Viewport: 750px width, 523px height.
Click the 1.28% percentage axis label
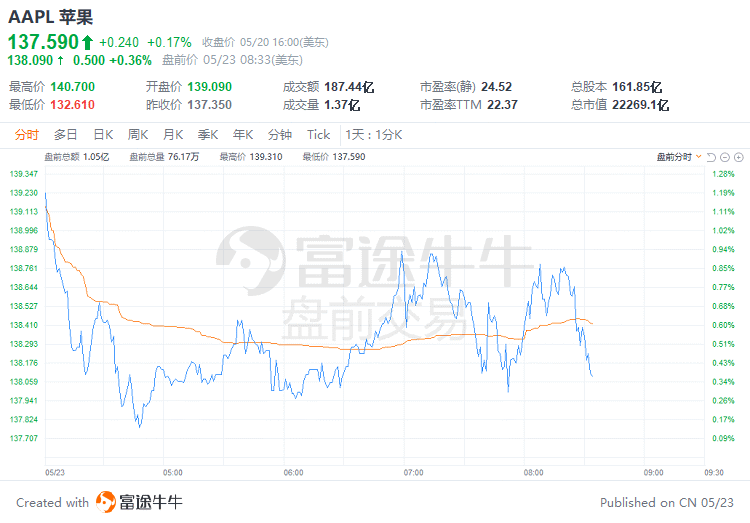pos(723,174)
